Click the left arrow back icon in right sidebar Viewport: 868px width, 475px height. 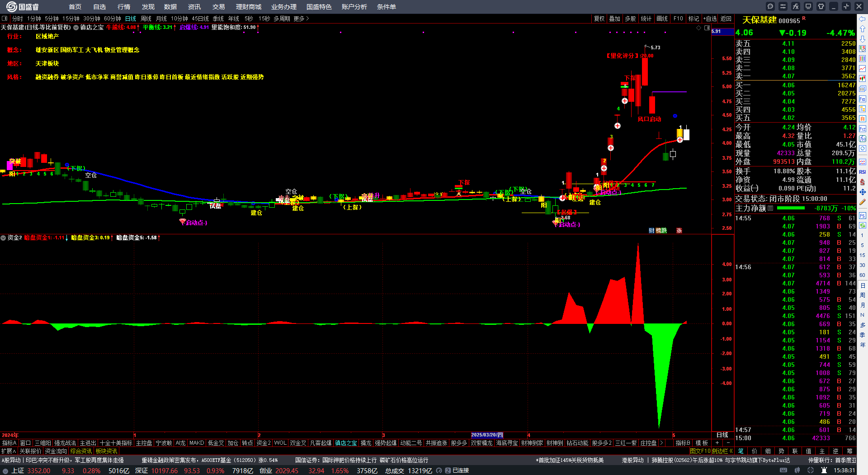click(863, 19)
